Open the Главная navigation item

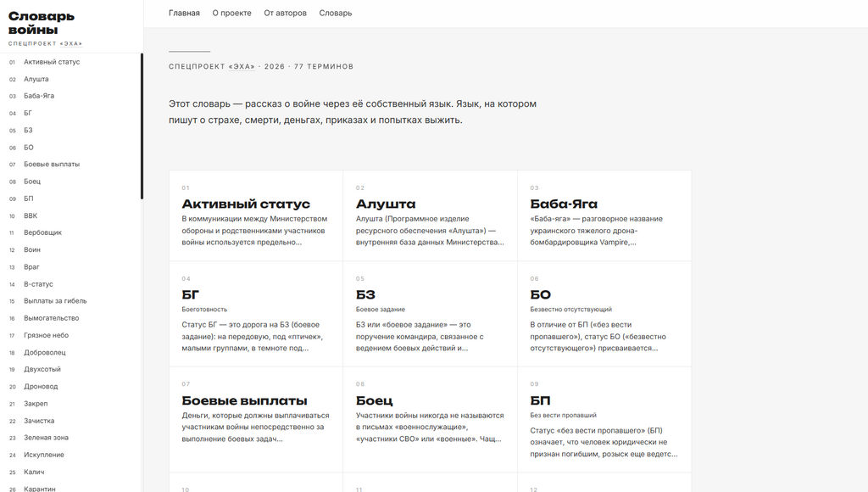[x=184, y=13]
